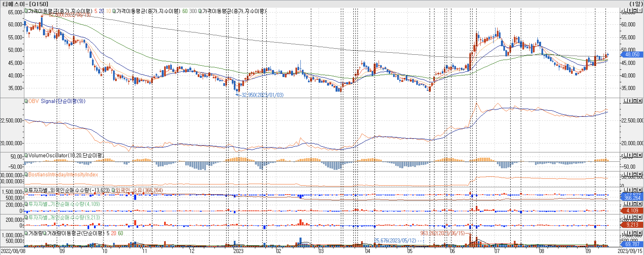The image size is (644, 255).
Task: Toggle the square marker beside VolumeOscillator label
Action: pos(26,155)
